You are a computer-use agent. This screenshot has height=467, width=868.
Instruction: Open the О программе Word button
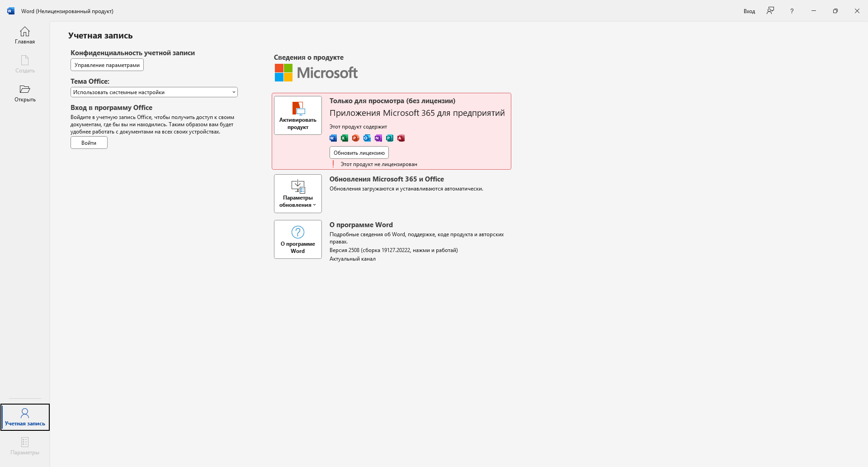[x=298, y=239]
